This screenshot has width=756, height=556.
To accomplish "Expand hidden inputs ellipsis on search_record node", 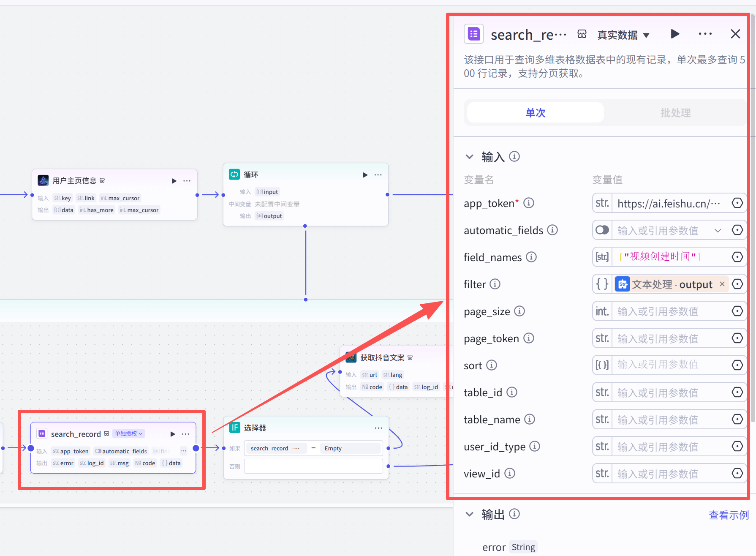I will coord(183,451).
